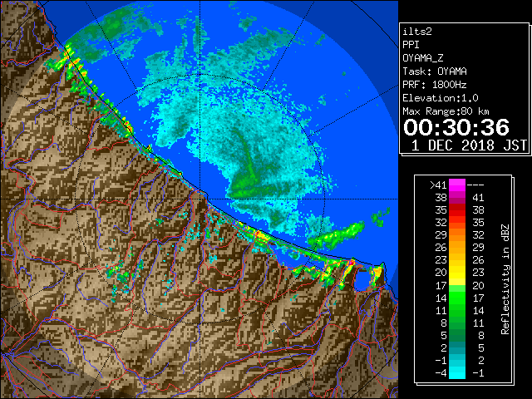Click the 'OYAMA_Z' product name

tap(423, 58)
